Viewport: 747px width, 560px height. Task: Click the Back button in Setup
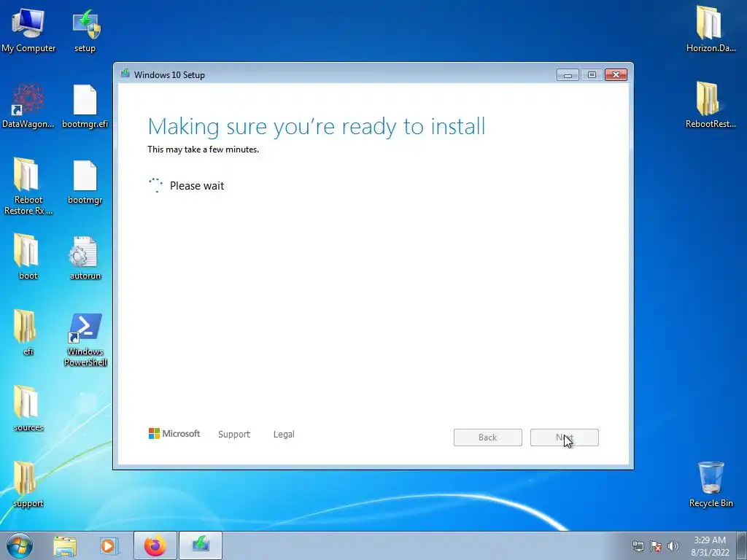488,437
